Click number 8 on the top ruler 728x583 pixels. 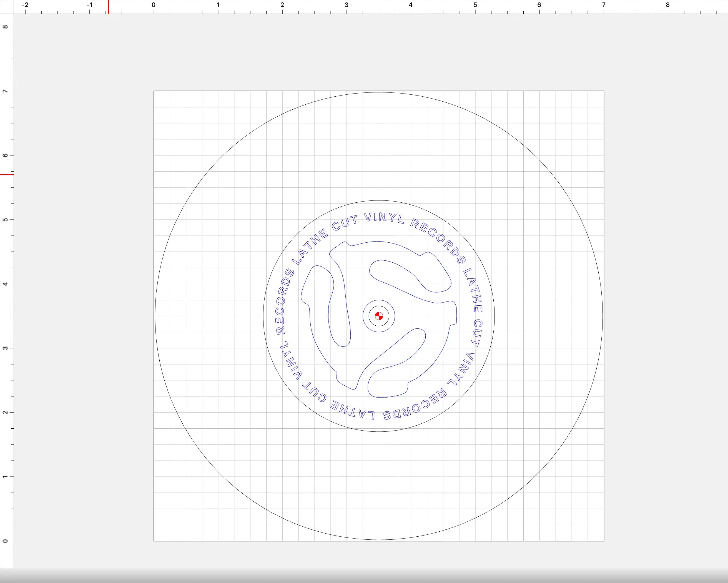click(x=667, y=5)
